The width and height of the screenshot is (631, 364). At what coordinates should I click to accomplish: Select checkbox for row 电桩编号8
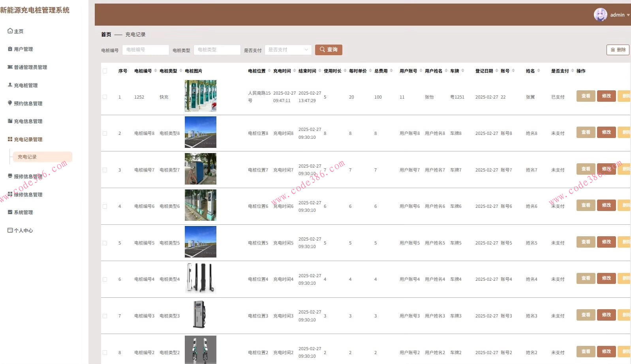click(x=105, y=133)
